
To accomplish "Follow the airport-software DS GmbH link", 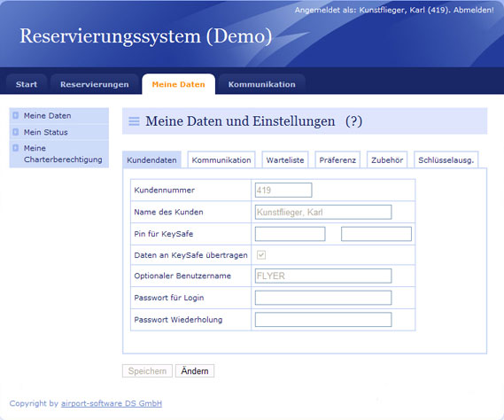I will click(112, 403).
